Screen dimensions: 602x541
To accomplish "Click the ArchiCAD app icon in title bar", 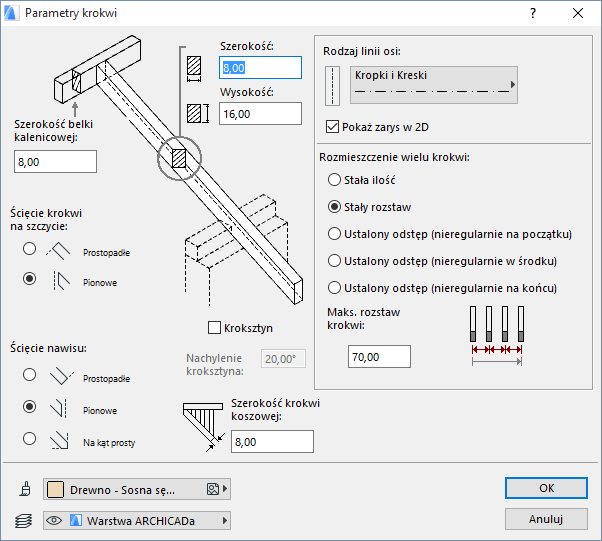I will (x=10, y=13).
